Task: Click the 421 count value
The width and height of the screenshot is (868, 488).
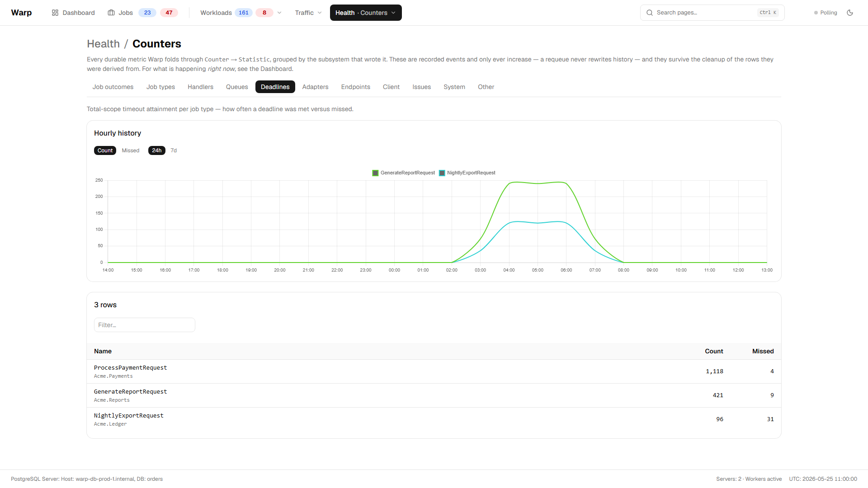Action: (x=718, y=395)
